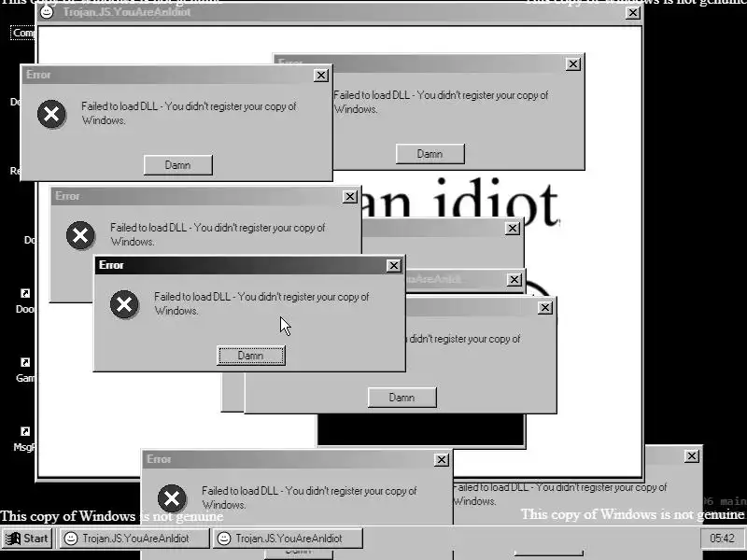The height and width of the screenshot is (560, 747).
Task: Close the dialog reading 'didn't register your copy of'
Action: click(x=545, y=308)
